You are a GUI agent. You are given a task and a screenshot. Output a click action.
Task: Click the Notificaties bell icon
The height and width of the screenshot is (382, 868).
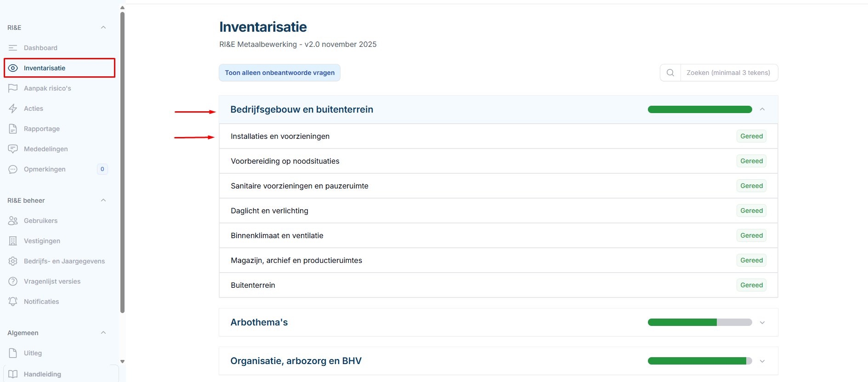pyautogui.click(x=13, y=302)
